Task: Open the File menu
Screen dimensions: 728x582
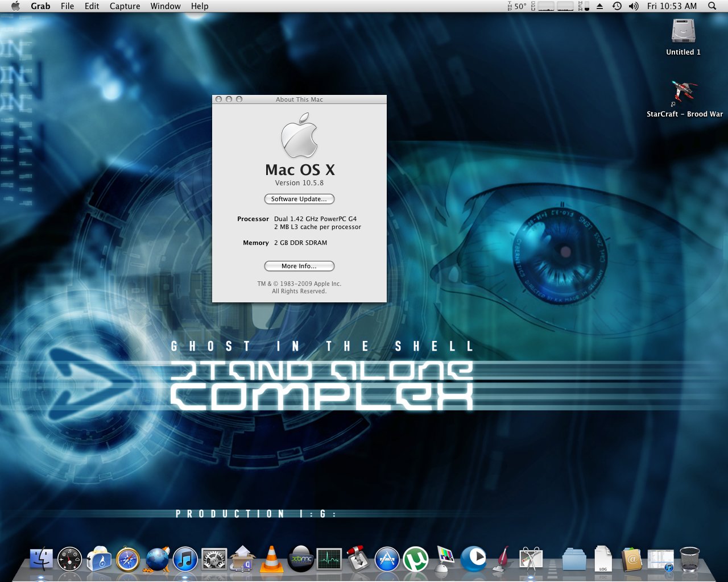Action: point(67,6)
